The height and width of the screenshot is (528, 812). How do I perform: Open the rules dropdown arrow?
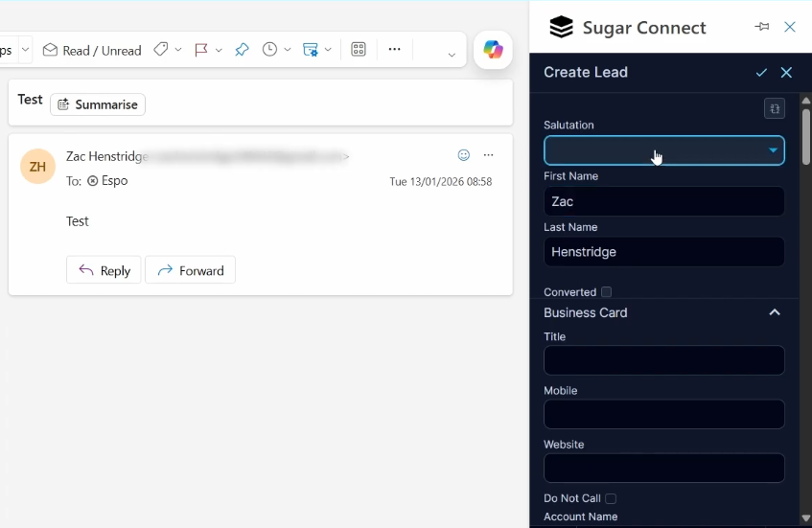click(x=328, y=50)
